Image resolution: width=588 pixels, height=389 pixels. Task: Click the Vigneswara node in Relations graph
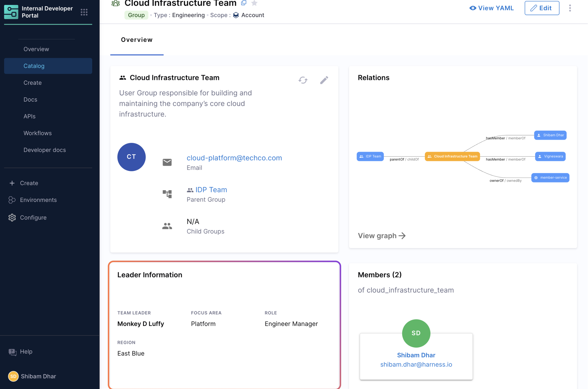pyautogui.click(x=550, y=157)
